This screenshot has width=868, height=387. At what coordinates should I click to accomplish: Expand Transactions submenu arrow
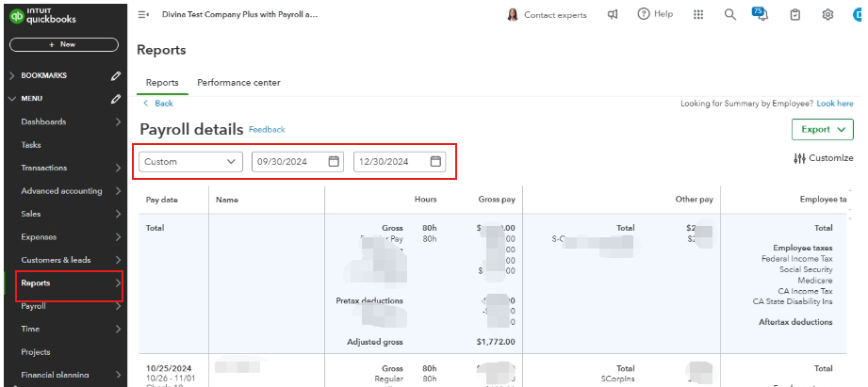point(118,168)
